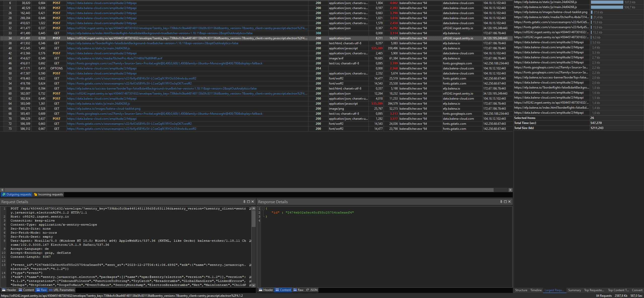Close the Response Details panel
Image resolution: width=644 pixels, height=298 pixels.
click(x=510, y=202)
